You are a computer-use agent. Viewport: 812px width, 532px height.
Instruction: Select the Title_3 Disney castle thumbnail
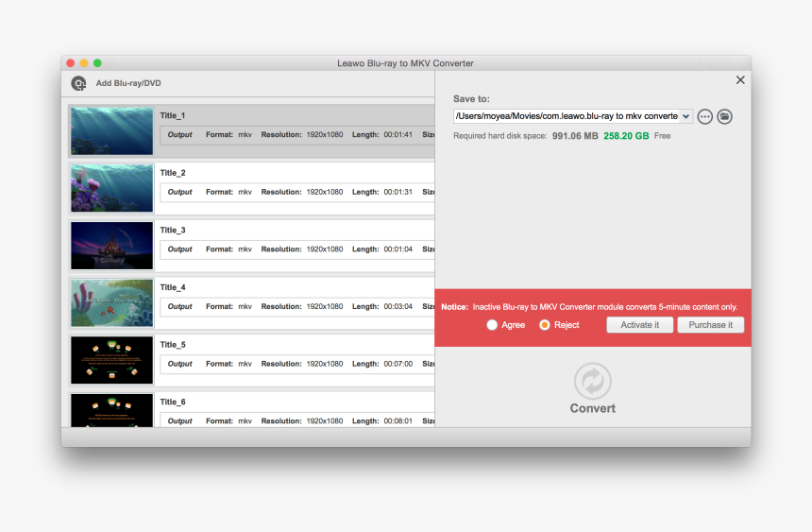[x=111, y=246]
